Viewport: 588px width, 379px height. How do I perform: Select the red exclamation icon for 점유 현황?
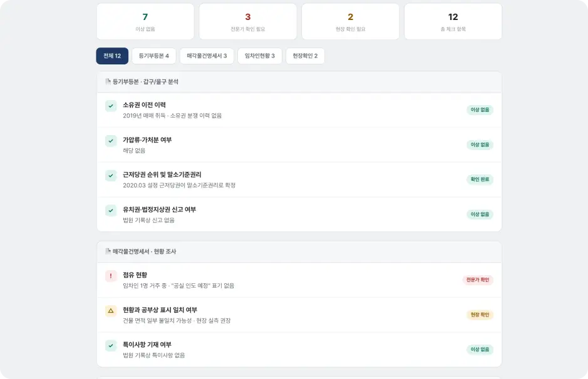tap(111, 276)
